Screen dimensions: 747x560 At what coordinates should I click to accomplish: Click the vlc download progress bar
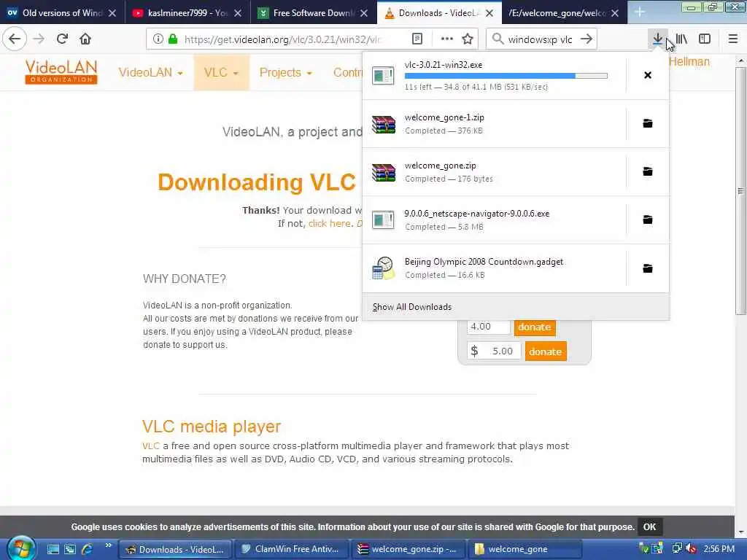[x=506, y=76]
